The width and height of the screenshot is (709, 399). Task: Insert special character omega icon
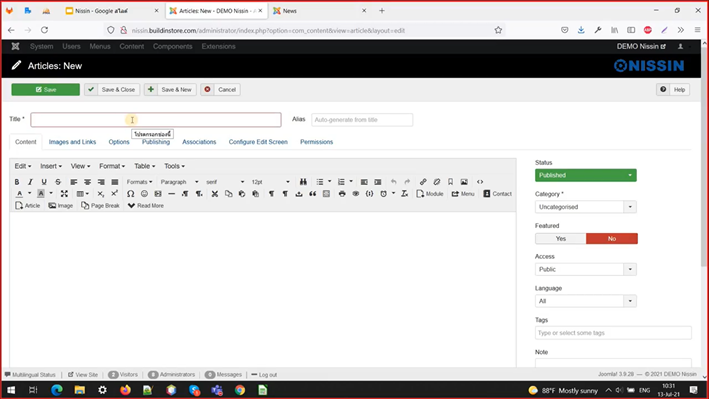coord(130,194)
